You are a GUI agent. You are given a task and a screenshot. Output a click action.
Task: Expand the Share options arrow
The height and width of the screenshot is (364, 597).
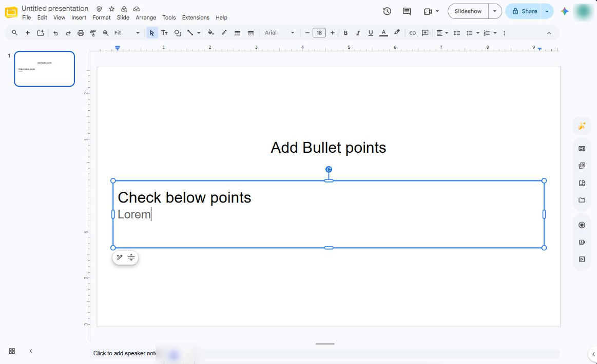[547, 11]
